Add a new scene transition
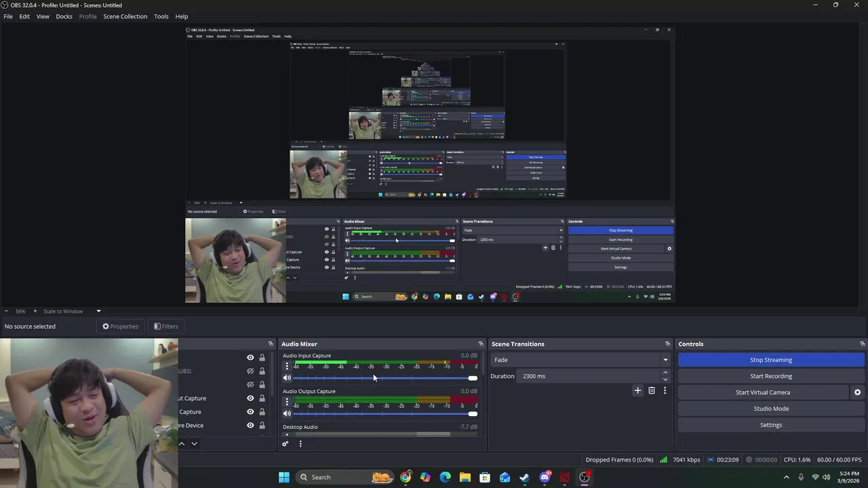 637,390
